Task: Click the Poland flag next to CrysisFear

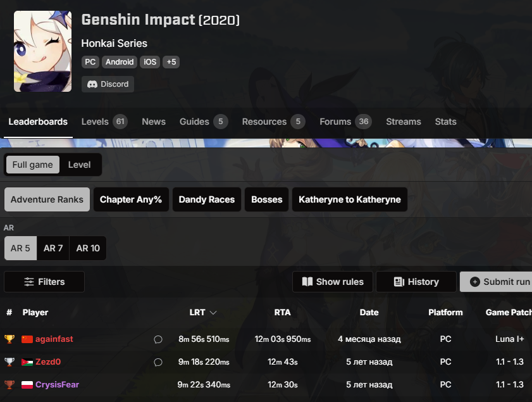Action: coord(27,385)
